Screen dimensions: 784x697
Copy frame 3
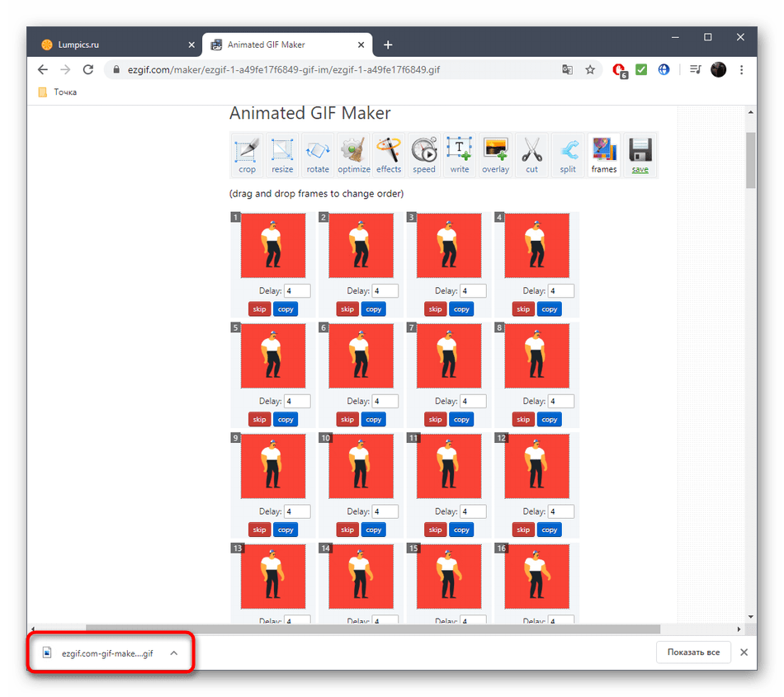[461, 309]
